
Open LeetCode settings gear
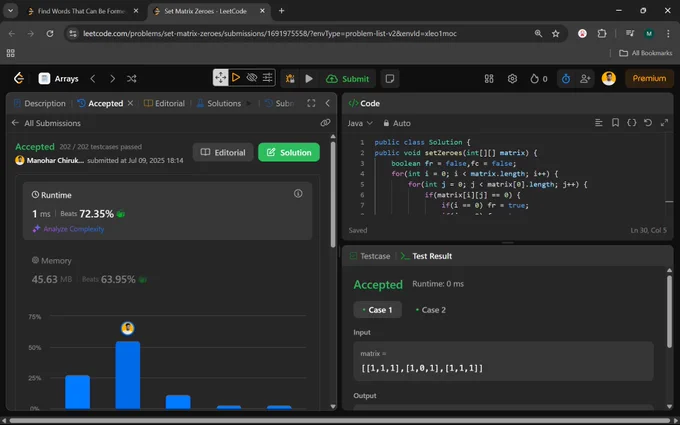point(512,78)
